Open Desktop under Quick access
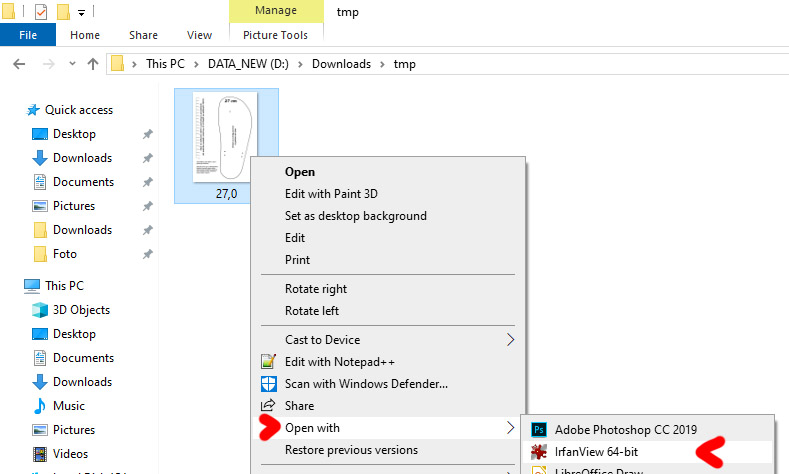The height and width of the screenshot is (474, 789). coord(74,134)
